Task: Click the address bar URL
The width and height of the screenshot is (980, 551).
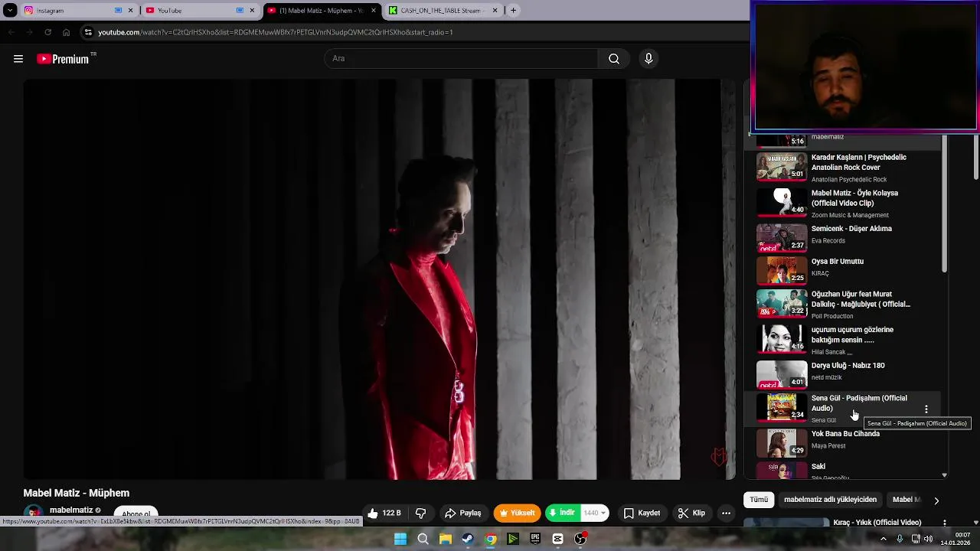Action: click(x=276, y=32)
